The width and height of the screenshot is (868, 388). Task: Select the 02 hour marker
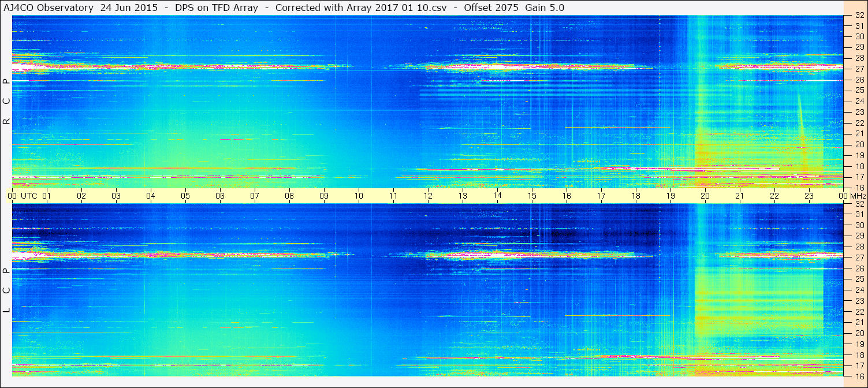click(x=81, y=196)
